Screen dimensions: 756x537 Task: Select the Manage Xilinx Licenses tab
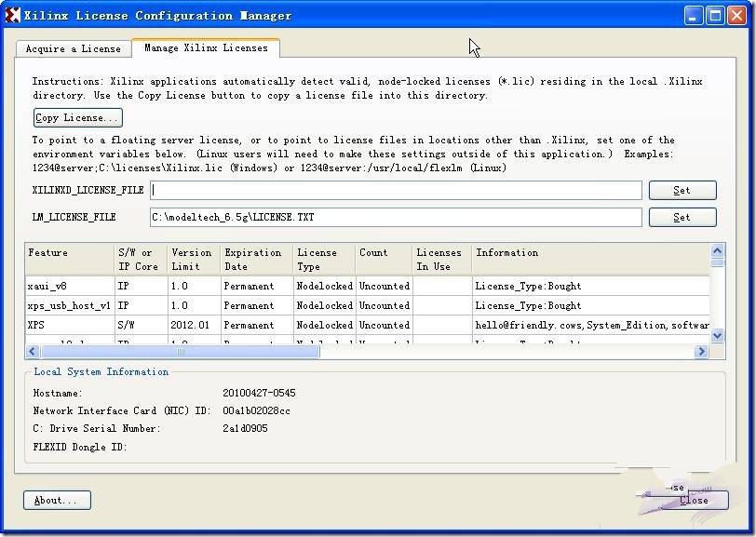(x=206, y=47)
